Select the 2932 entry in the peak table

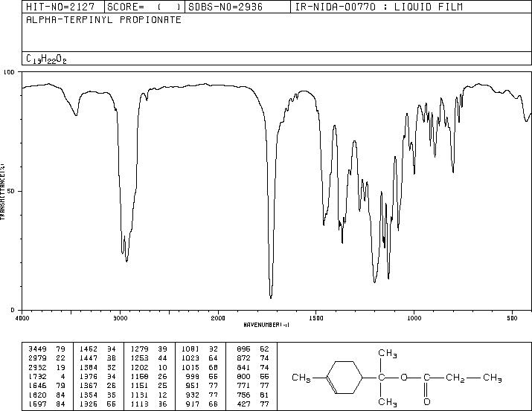coord(38,367)
